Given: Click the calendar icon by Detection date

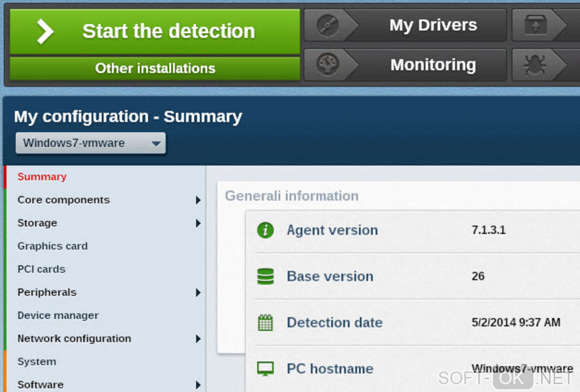Looking at the screenshot, I should pyautogui.click(x=266, y=323).
